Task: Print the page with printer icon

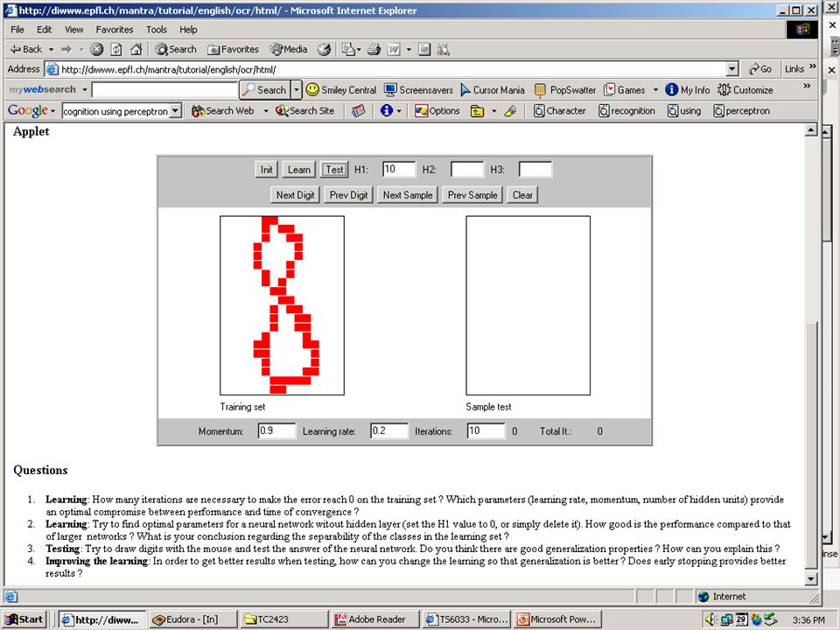Action: click(374, 49)
